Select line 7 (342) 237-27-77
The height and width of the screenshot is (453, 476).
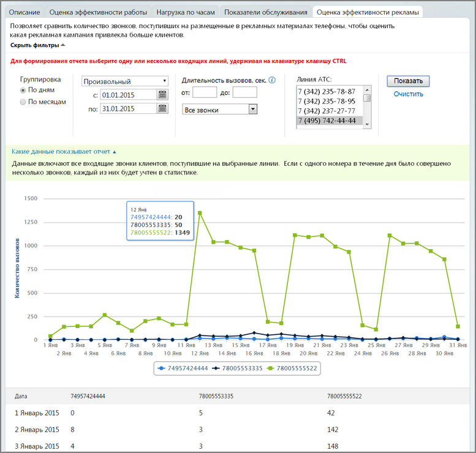(x=330, y=111)
